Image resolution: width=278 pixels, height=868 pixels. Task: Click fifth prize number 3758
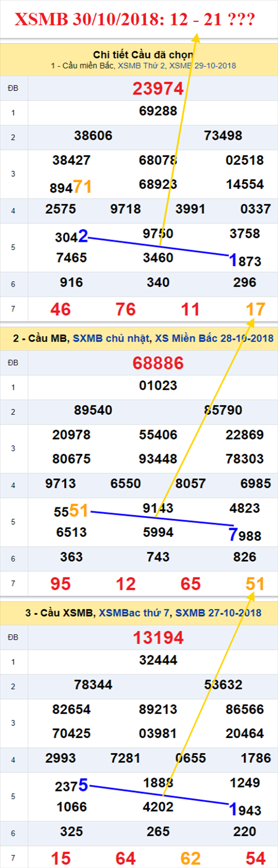pos(245,233)
